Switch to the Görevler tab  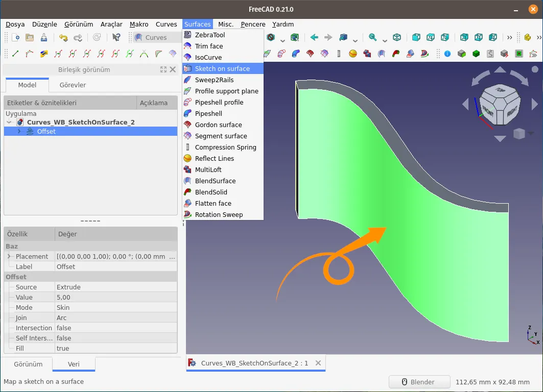coord(73,85)
